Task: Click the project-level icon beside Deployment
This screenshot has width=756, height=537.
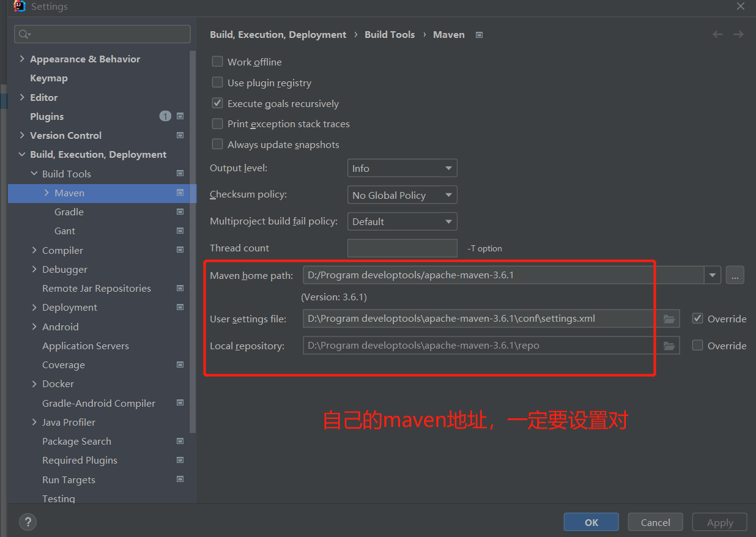Action: pyautogui.click(x=180, y=307)
